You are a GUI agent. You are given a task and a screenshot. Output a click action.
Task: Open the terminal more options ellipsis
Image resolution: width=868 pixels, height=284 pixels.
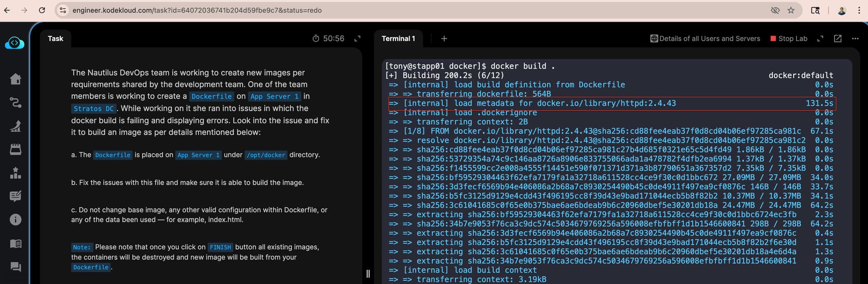[x=855, y=38]
